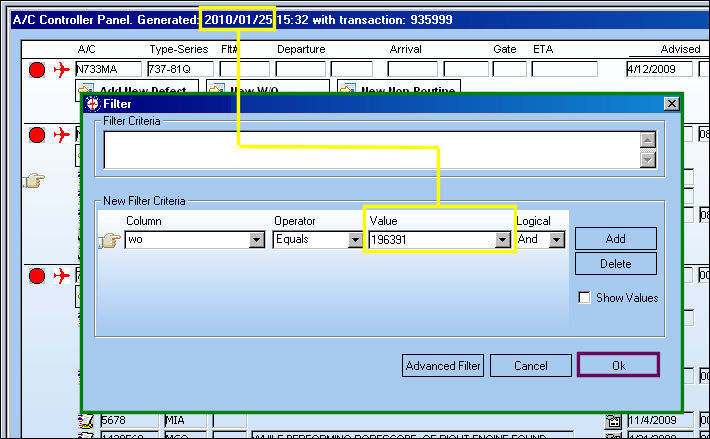Click the icon left of 11/4/2009

tap(613, 421)
